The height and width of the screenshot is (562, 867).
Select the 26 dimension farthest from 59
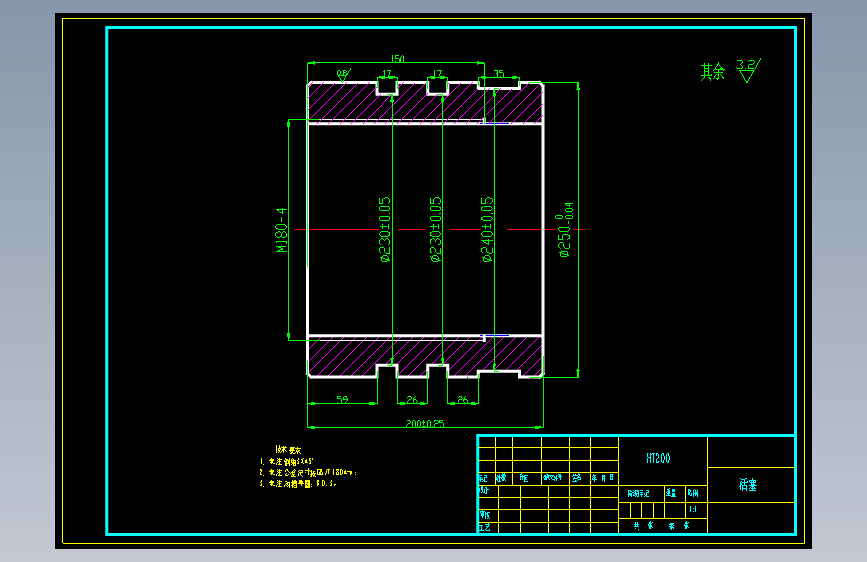point(463,399)
